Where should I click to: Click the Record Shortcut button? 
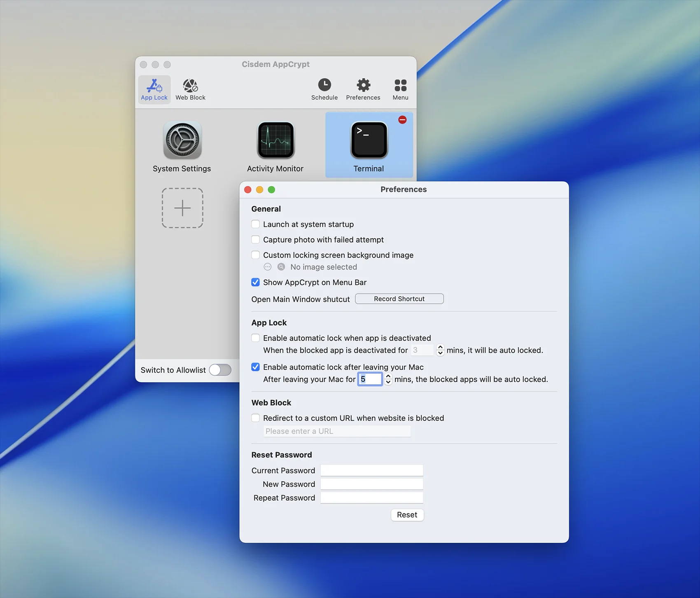tap(399, 299)
